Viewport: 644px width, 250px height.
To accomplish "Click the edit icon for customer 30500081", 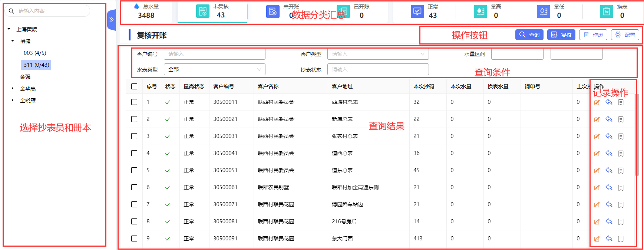I will click(x=597, y=222).
